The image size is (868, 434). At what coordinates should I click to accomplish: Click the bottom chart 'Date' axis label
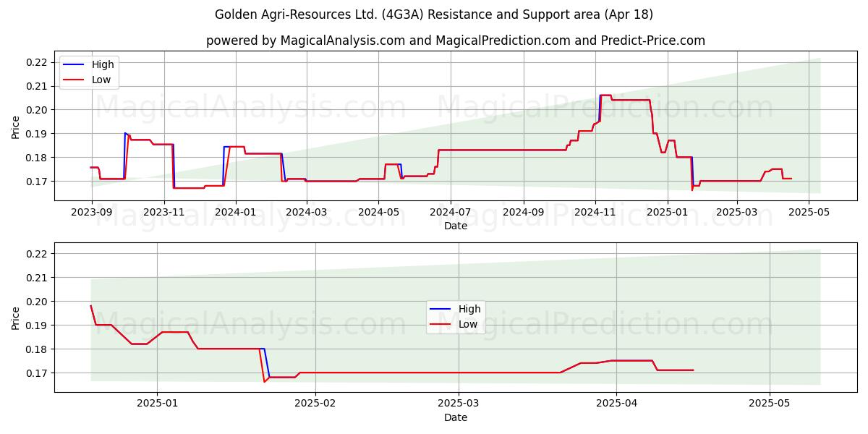(x=456, y=417)
